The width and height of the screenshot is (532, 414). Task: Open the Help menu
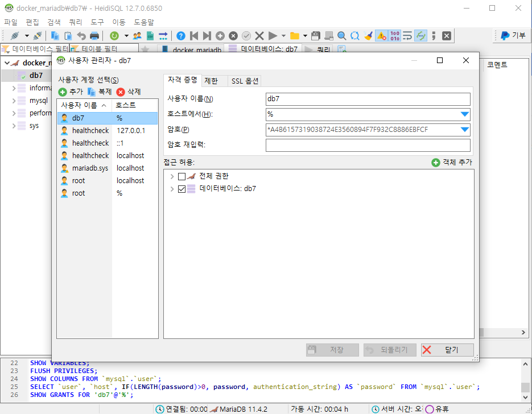tap(143, 22)
